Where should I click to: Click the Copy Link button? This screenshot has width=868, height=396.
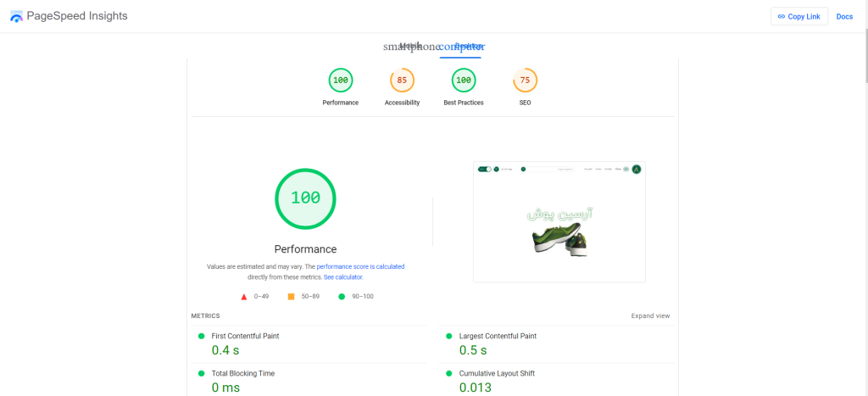pyautogui.click(x=798, y=17)
